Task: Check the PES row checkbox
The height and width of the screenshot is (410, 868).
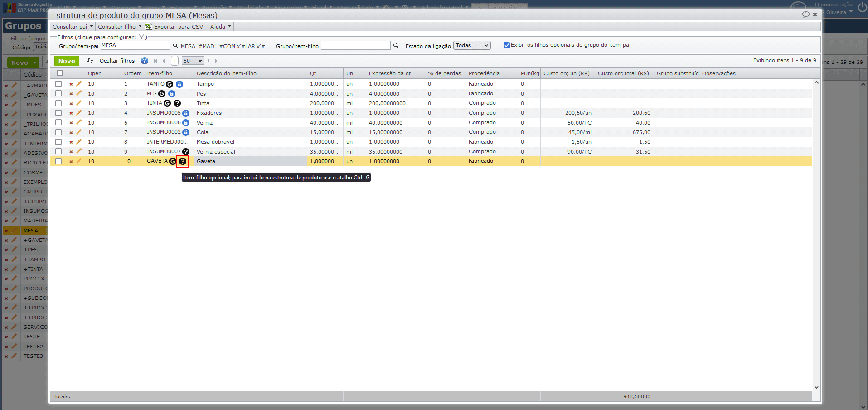Action: [x=58, y=93]
